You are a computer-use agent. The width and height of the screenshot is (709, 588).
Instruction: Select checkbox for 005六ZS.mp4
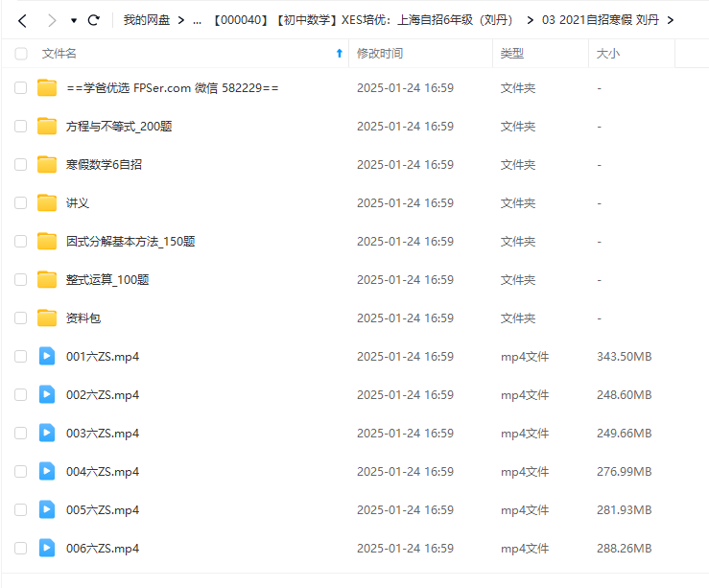[21, 509]
